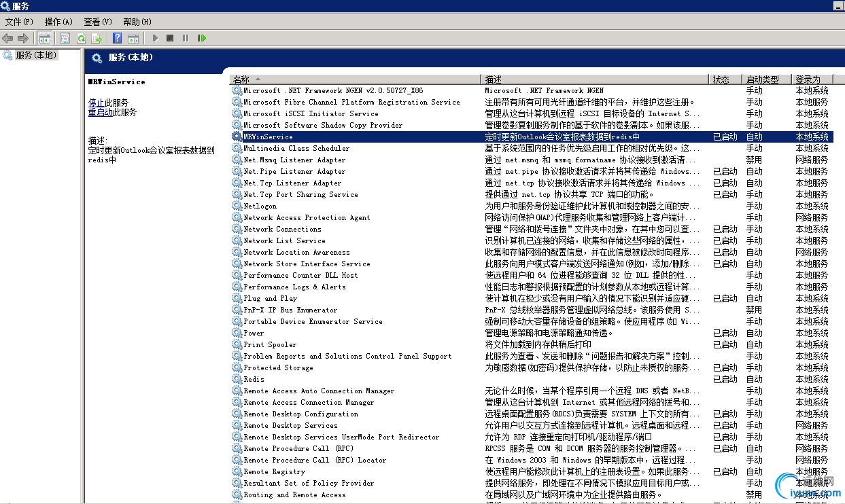Viewport: 845px width, 504px height.
Task: Click the gear icon beside Protected Storage
Action: tap(237, 367)
